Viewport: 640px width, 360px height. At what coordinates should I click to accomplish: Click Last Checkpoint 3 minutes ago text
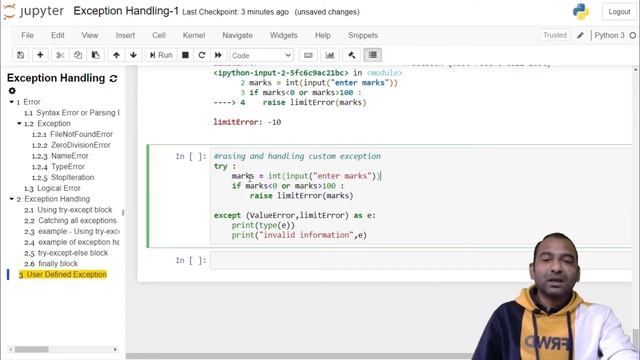pyautogui.click(x=236, y=12)
